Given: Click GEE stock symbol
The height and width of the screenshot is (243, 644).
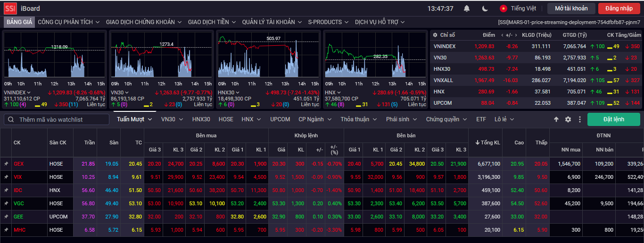Looking at the screenshot, I should (18, 217).
